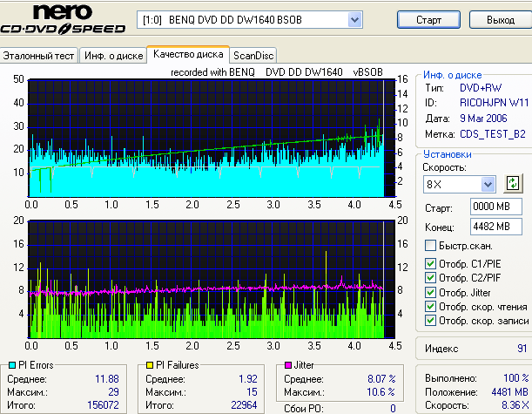Click the Выполнено 100 % value
532x414 pixels.
(x=515, y=378)
